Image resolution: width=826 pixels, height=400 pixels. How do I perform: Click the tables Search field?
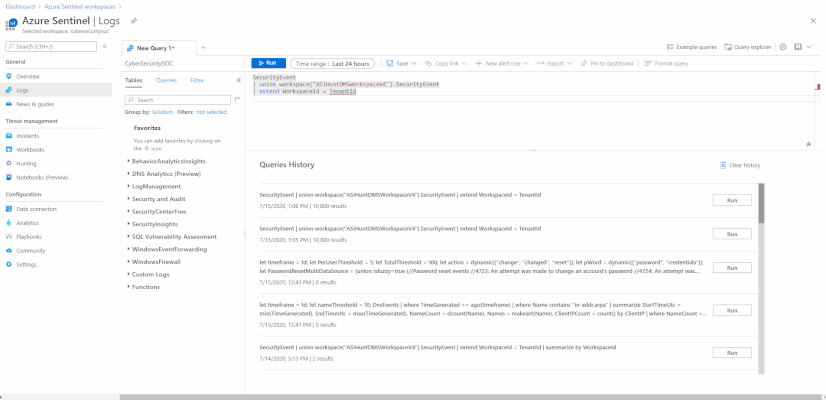[178, 100]
